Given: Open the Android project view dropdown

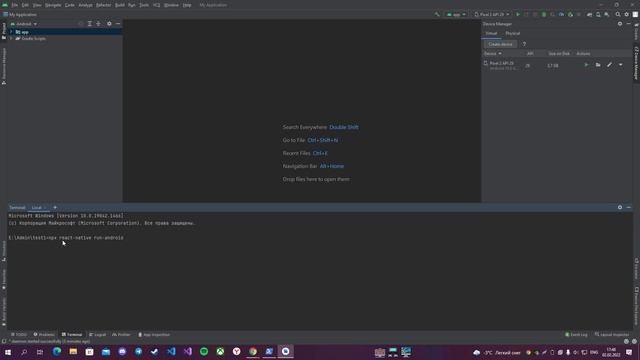Looking at the screenshot, I should (x=24, y=24).
